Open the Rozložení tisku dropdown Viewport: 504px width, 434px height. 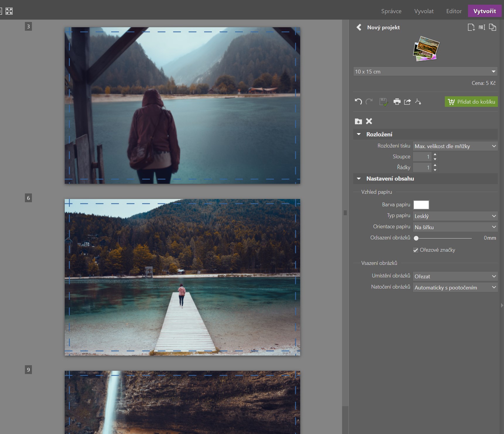coord(455,146)
